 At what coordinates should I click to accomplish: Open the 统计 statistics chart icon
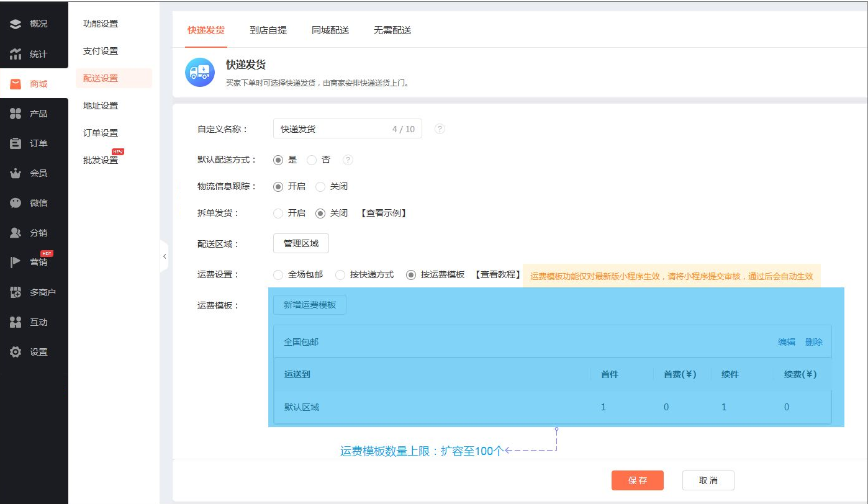[16, 54]
